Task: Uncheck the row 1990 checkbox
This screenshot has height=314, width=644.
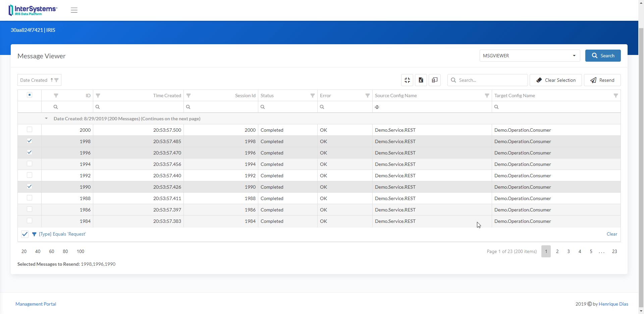Action: click(x=30, y=186)
